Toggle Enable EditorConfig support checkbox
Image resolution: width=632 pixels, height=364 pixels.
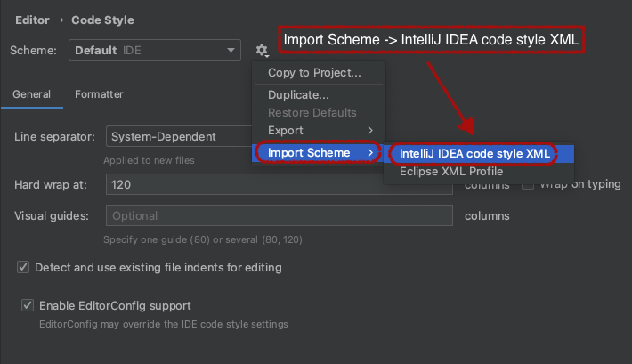(x=28, y=306)
